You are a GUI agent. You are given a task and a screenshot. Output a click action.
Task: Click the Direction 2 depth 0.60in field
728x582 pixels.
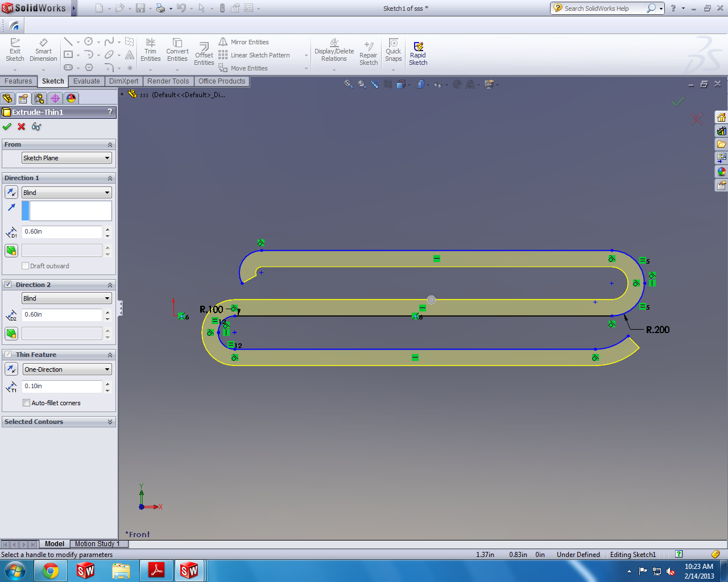pyautogui.click(x=62, y=315)
